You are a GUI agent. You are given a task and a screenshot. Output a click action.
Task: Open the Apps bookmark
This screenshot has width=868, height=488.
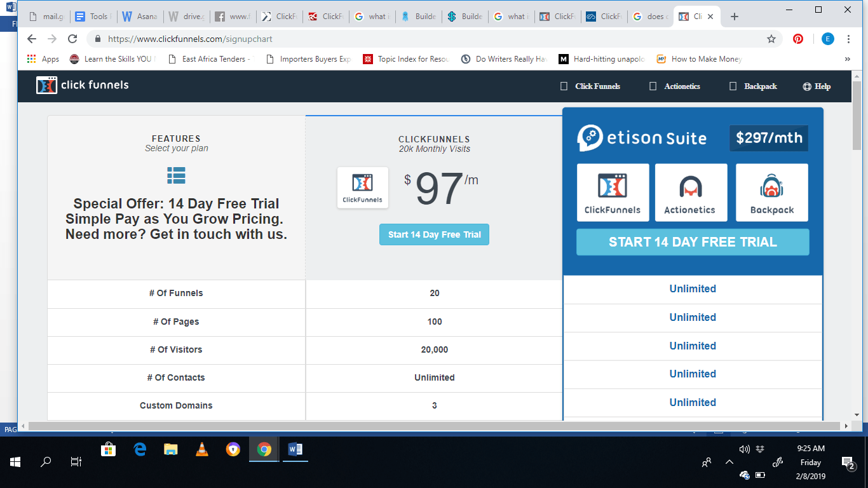click(x=43, y=59)
